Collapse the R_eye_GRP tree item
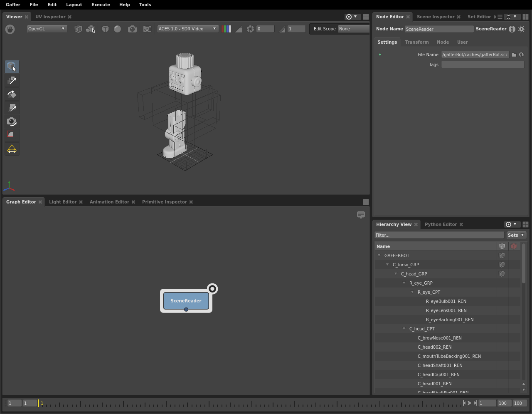Viewport: 532px width, 414px height. 404,283
